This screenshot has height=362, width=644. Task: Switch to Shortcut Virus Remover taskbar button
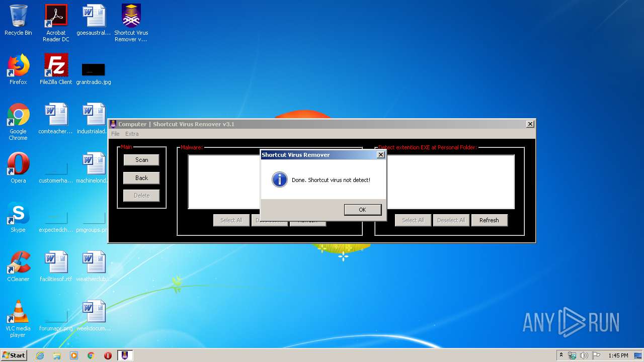[x=125, y=355]
